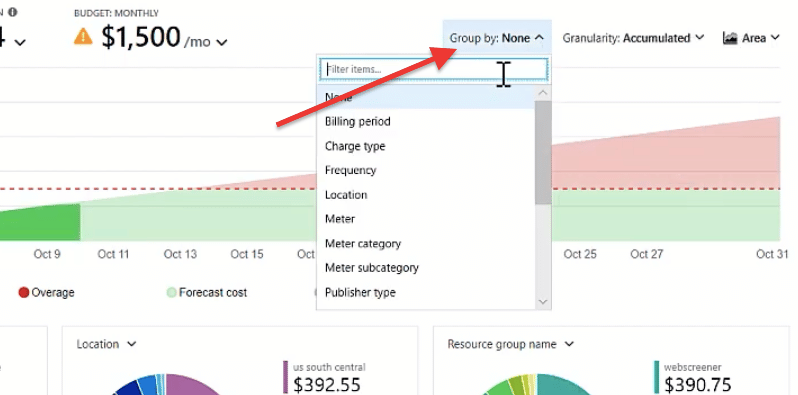The image size is (798, 395).
Task: Expand the $1,500 /mo budget chevron
Action: 221,42
